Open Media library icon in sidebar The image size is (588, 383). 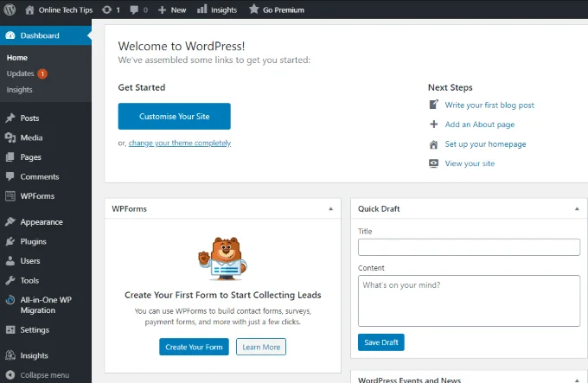(10, 137)
